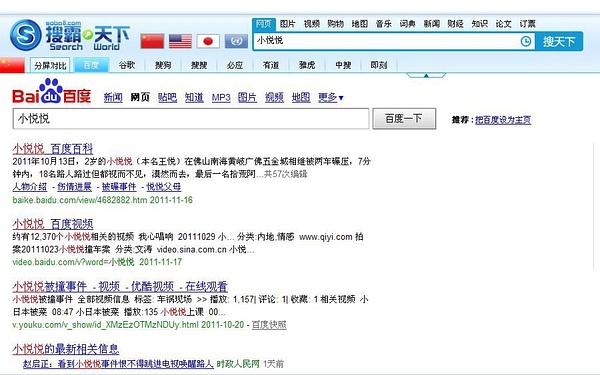Switch to 知识 search category
600x375 pixels.
pos(479,24)
